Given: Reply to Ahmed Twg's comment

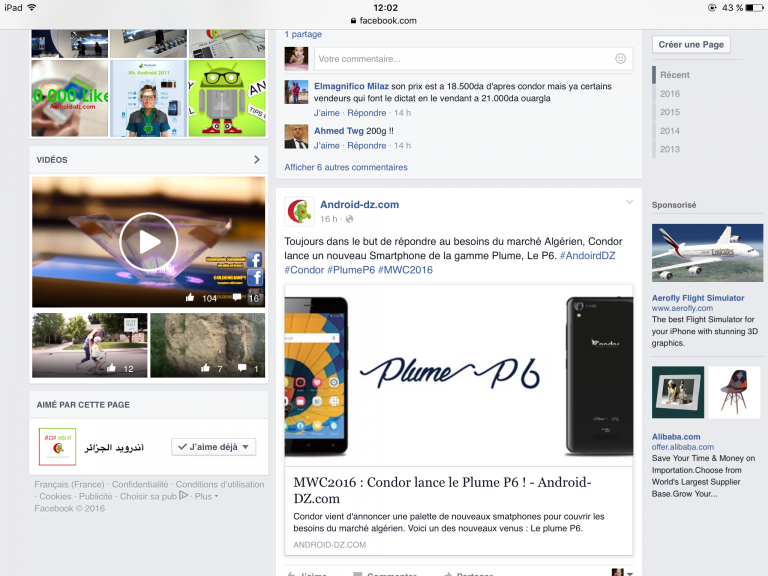Looking at the screenshot, I should tap(367, 146).
